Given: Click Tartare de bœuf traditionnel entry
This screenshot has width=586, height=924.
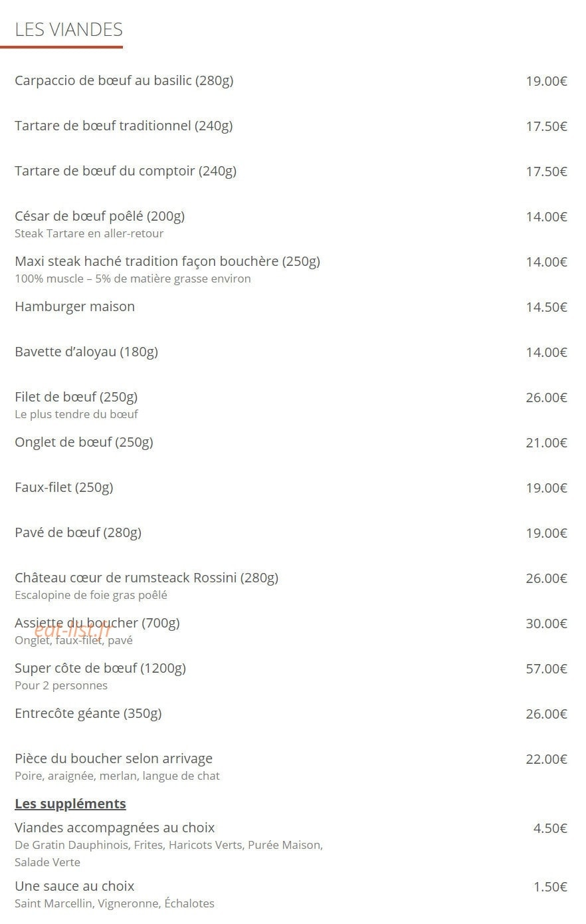Looking at the screenshot, I should tap(124, 126).
